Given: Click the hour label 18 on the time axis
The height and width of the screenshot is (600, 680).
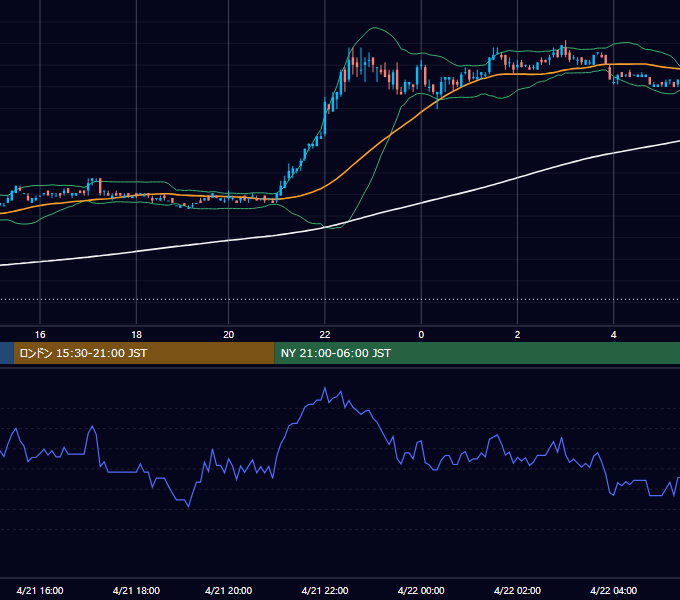Looking at the screenshot, I should [x=136, y=335].
